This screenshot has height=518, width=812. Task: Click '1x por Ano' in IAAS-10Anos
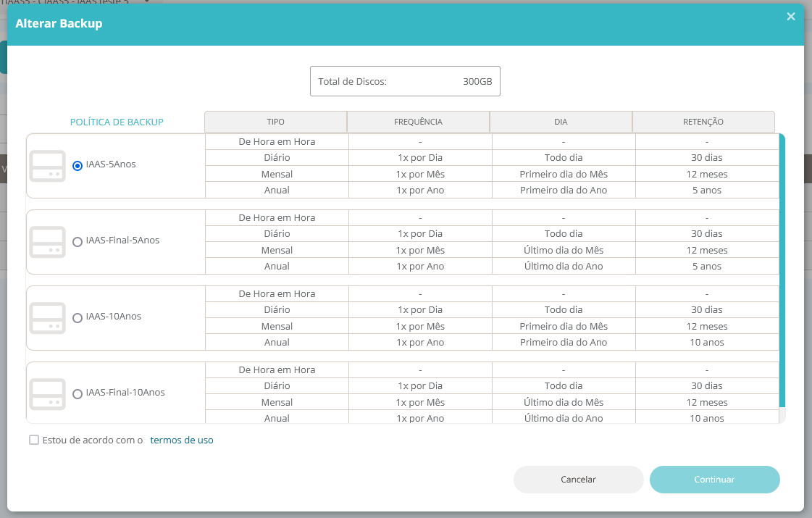click(420, 343)
